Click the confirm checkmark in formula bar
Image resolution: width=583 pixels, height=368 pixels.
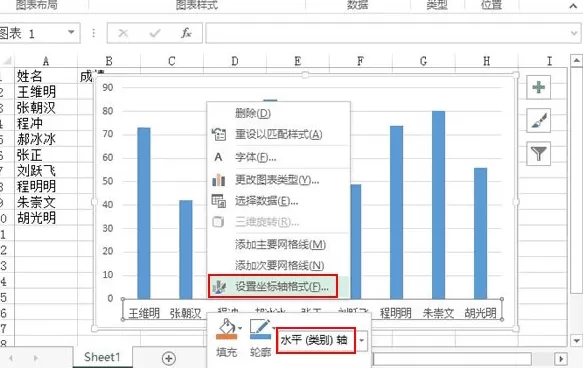click(x=155, y=33)
